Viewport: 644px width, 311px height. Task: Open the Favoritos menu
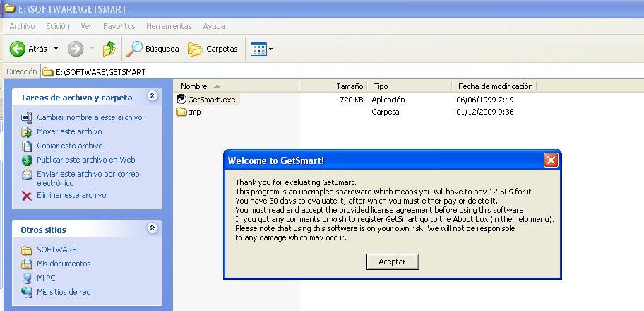click(119, 26)
